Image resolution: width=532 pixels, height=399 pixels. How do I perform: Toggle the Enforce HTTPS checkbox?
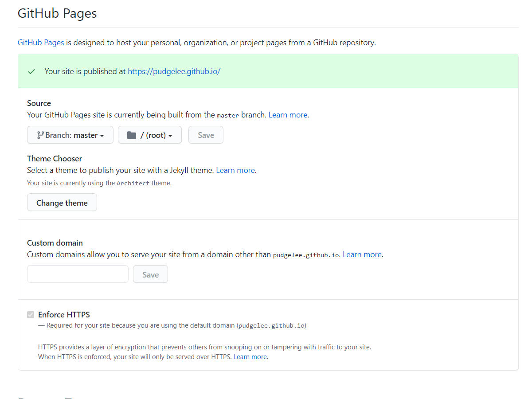pos(31,315)
